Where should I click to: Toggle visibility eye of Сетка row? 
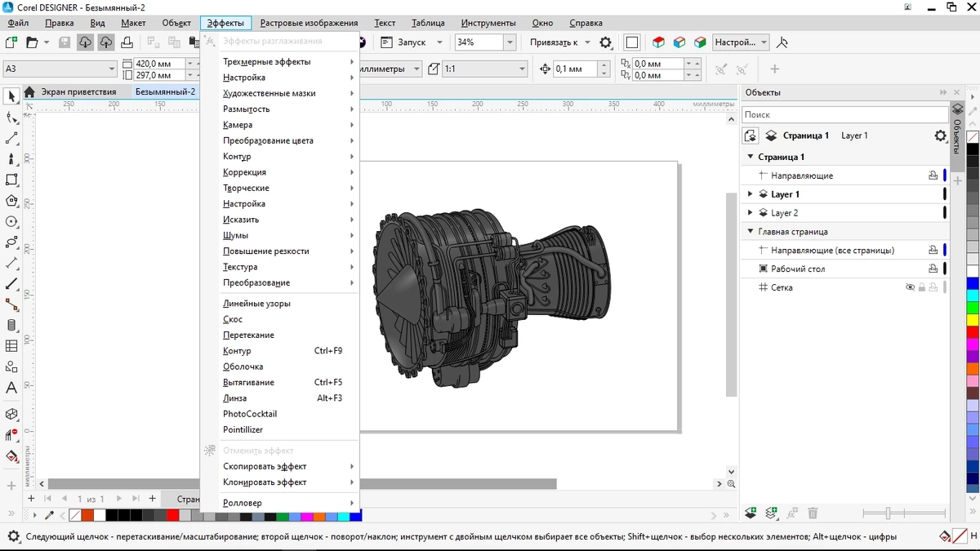(910, 287)
